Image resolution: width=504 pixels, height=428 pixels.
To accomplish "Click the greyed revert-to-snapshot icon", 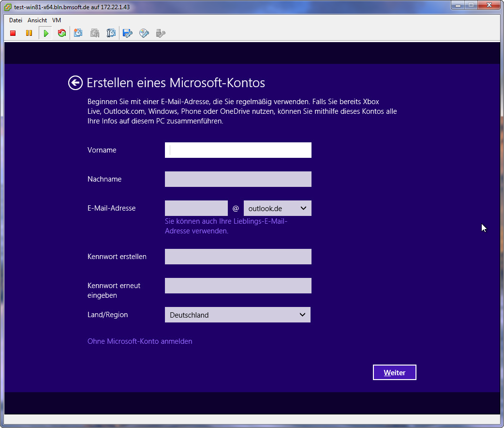I will (x=95, y=33).
